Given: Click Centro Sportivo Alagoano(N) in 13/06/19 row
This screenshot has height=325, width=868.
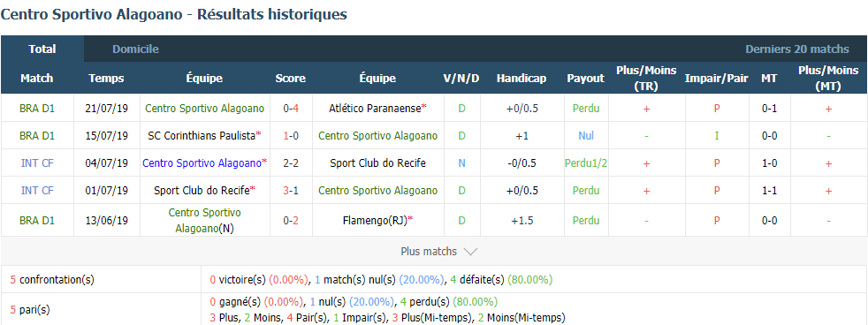Looking at the screenshot, I should pos(204,221).
